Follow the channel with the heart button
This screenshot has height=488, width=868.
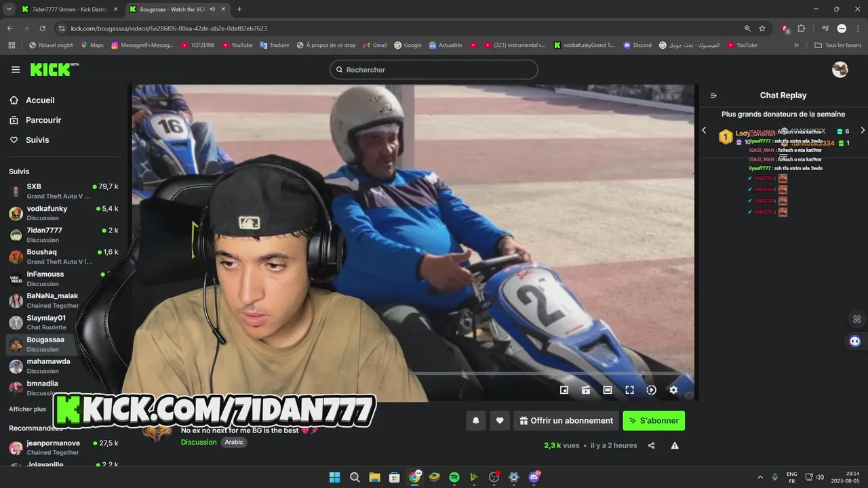(x=500, y=421)
